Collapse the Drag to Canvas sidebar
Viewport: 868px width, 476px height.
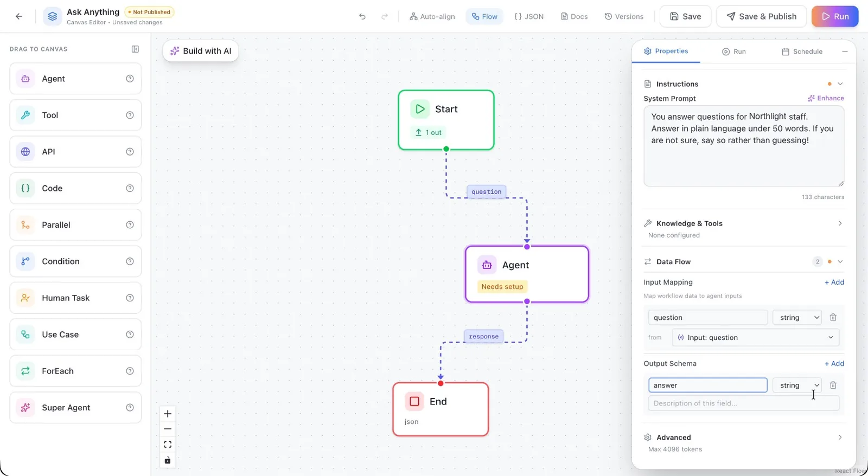point(135,49)
